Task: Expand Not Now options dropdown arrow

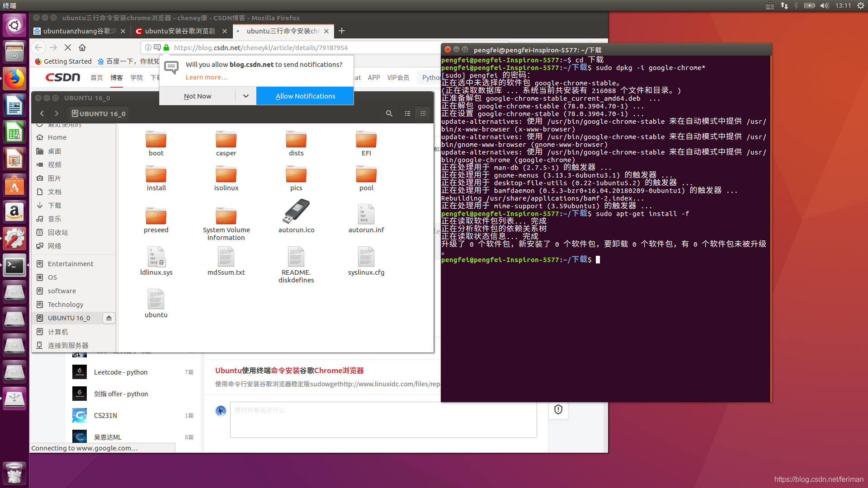Action: (x=246, y=96)
